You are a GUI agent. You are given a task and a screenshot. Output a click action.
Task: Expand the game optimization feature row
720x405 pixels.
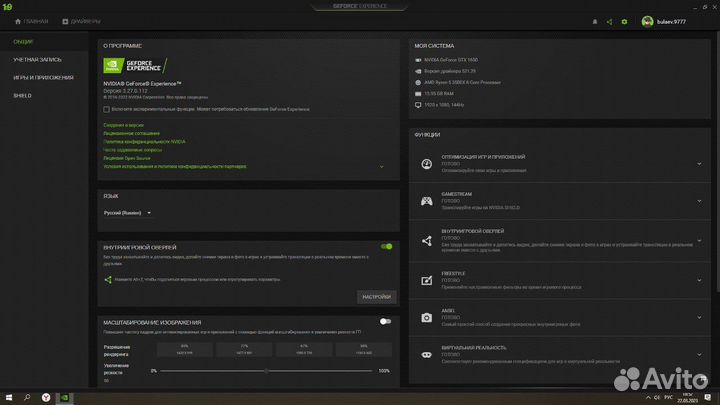pos(698,161)
